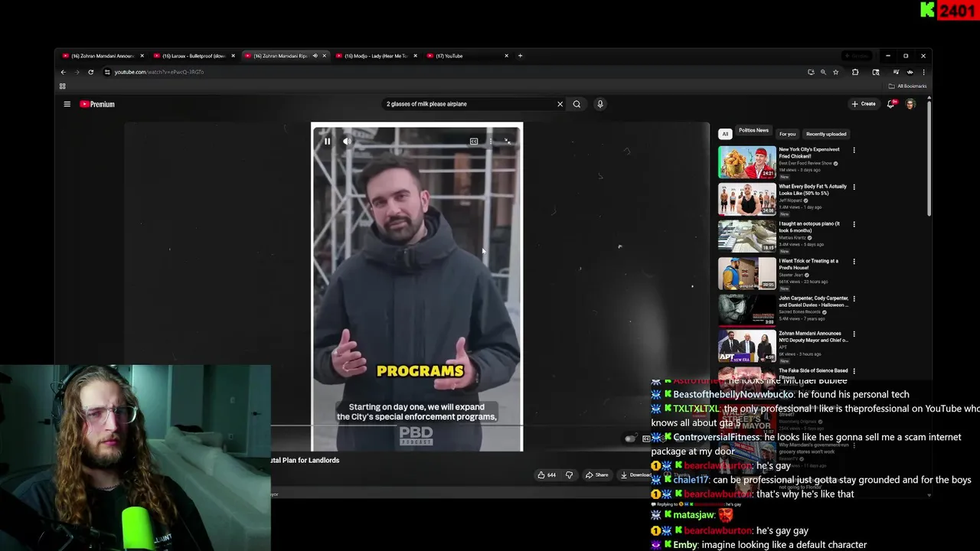Bookmark the page with the star icon

point(835,72)
